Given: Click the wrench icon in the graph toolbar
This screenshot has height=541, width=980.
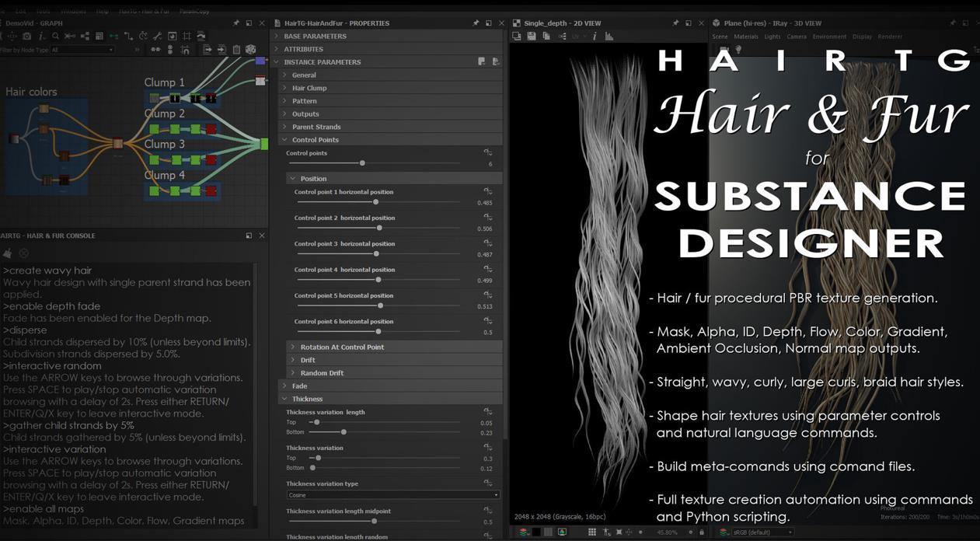Looking at the screenshot, I should tap(157, 37).
